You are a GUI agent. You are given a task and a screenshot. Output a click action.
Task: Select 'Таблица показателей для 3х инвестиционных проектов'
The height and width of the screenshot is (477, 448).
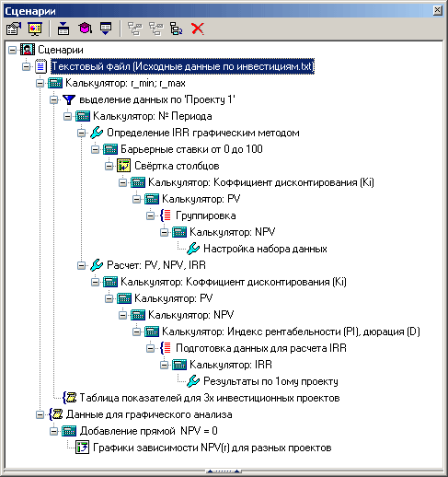(x=210, y=398)
